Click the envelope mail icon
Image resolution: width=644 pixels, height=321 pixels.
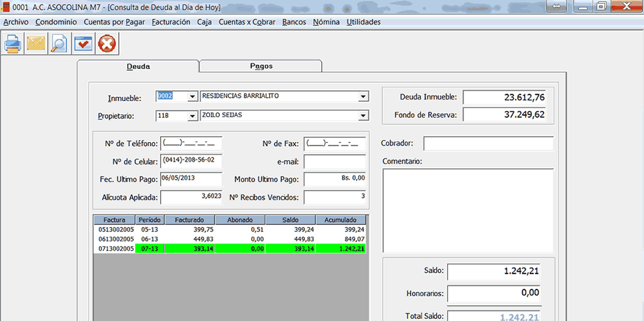[36, 44]
